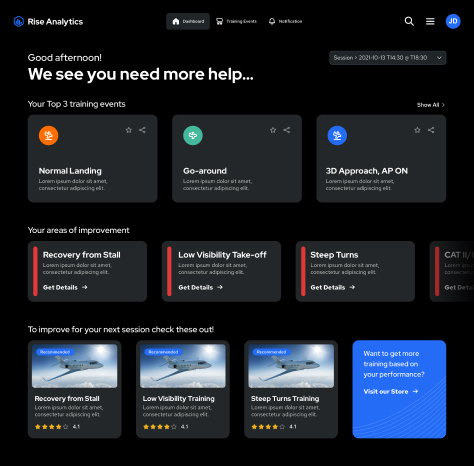Click the orange Normal Landing icon
Viewport: 474px width, 466px height.
[49, 135]
